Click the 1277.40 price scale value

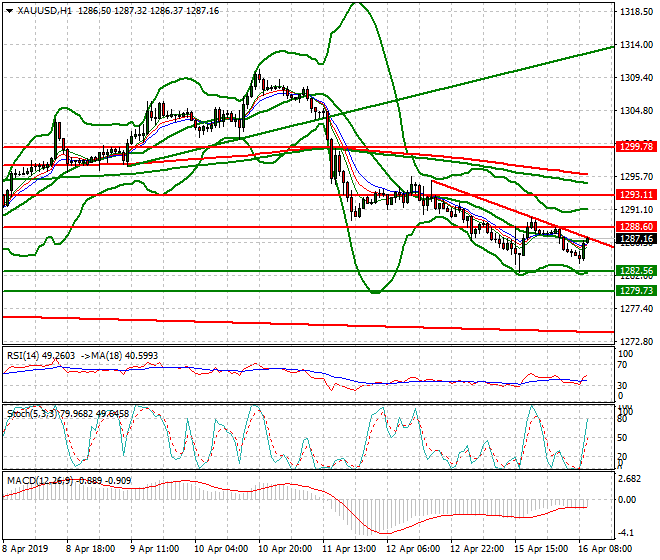point(637,309)
